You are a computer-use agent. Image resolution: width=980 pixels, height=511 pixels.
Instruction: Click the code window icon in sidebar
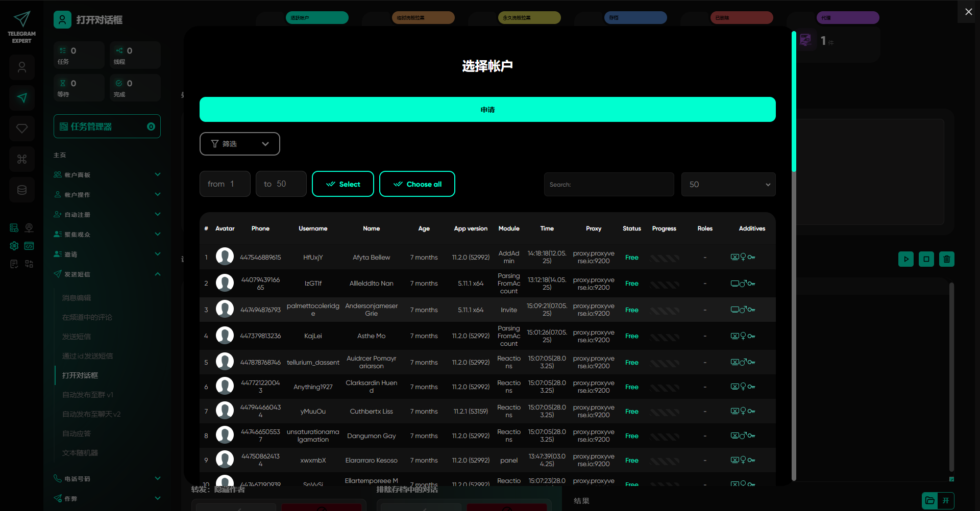29,246
